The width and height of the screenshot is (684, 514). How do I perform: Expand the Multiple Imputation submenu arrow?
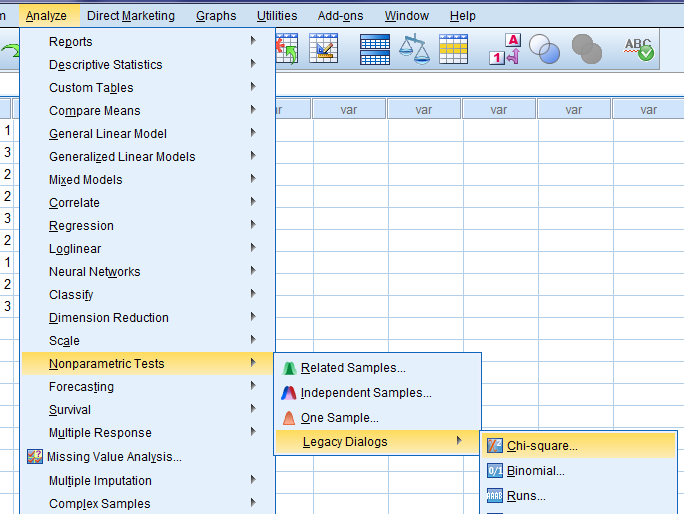[253, 480]
